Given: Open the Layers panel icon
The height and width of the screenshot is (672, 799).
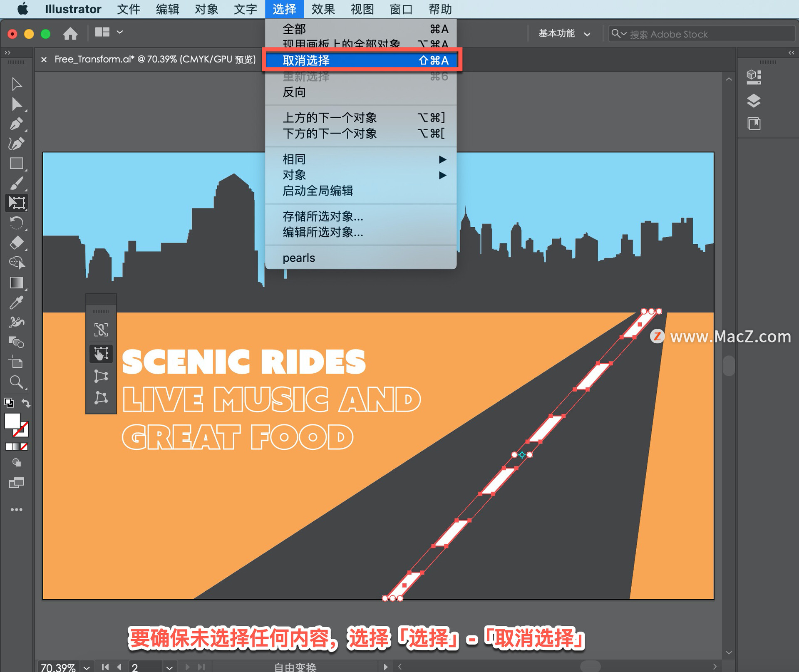Looking at the screenshot, I should click(754, 101).
